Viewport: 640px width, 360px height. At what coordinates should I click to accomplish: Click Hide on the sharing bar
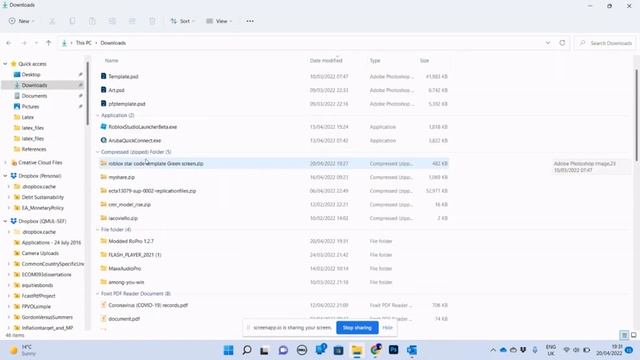387,328
